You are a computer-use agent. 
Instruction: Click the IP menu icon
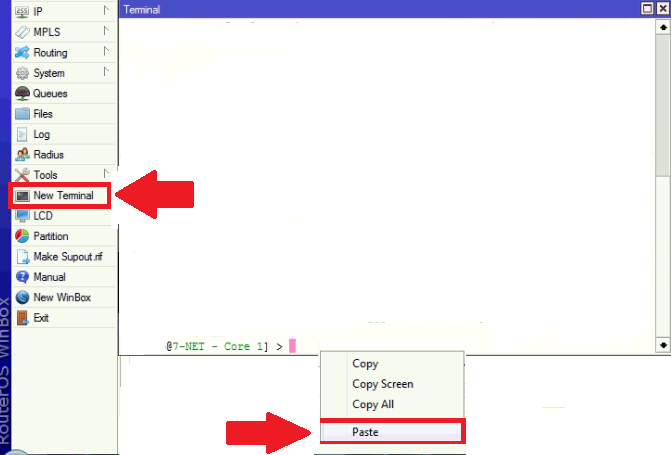tap(22, 12)
